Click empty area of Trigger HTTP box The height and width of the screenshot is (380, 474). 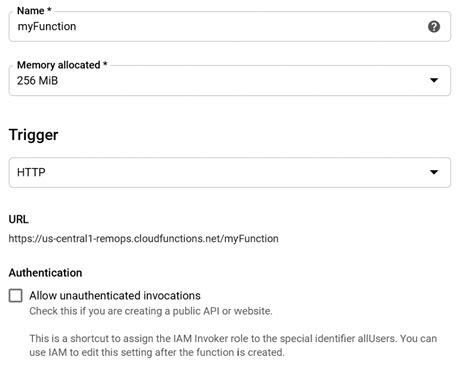click(x=233, y=172)
